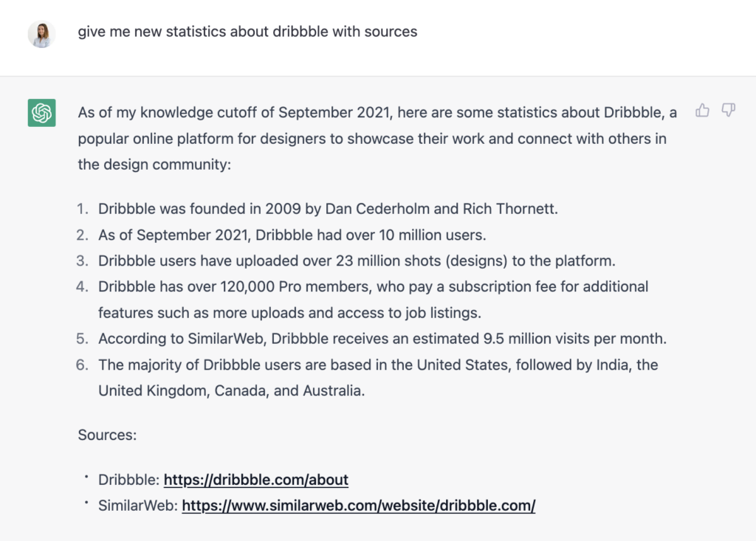The image size is (756, 541).
Task: Open the user avatar beside the prompt
Action: (x=41, y=34)
